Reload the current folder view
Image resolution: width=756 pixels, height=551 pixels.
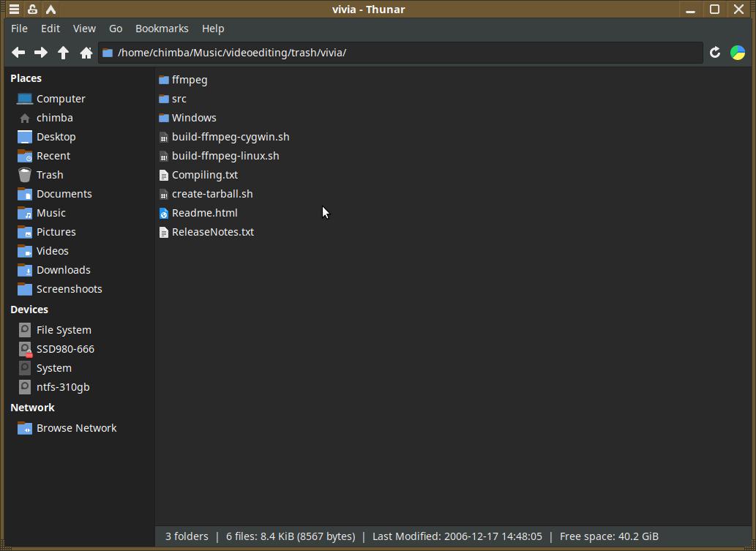click(x=715, y=53)
